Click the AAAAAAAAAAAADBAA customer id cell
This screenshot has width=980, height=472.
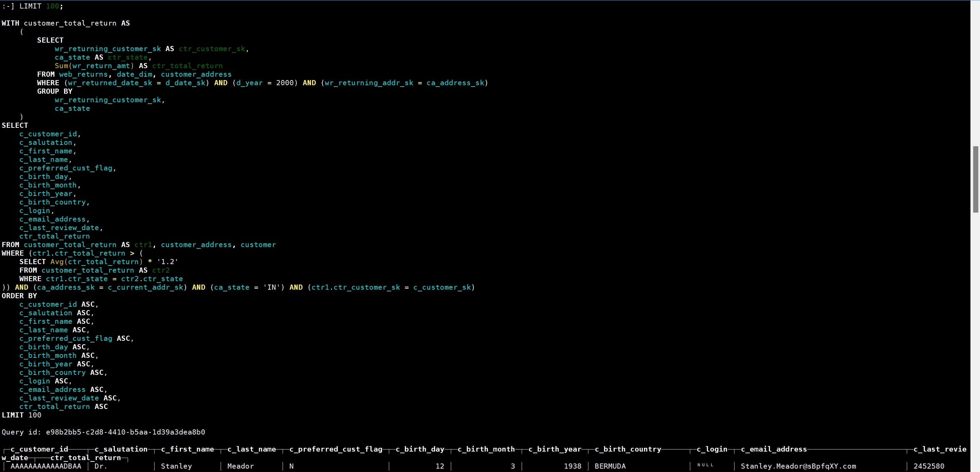click(46, 466)
